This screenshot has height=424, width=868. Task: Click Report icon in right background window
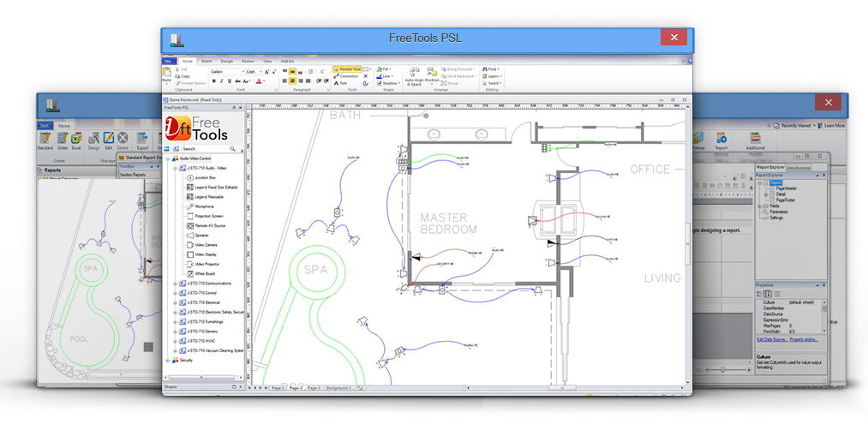pyautogui.click(x=721, y=140)
